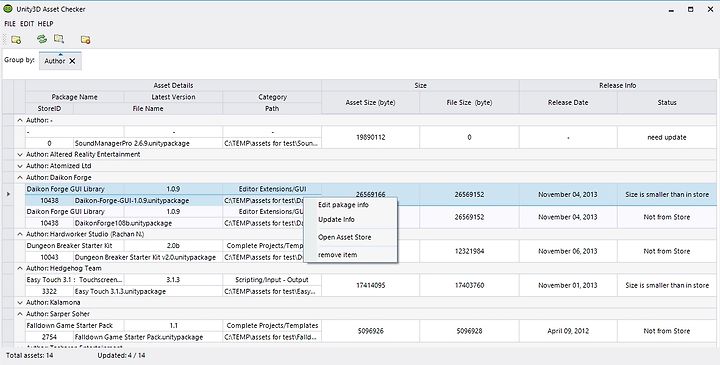Click file size value 12321984
720x365 pixels.
tap(469, 251)
